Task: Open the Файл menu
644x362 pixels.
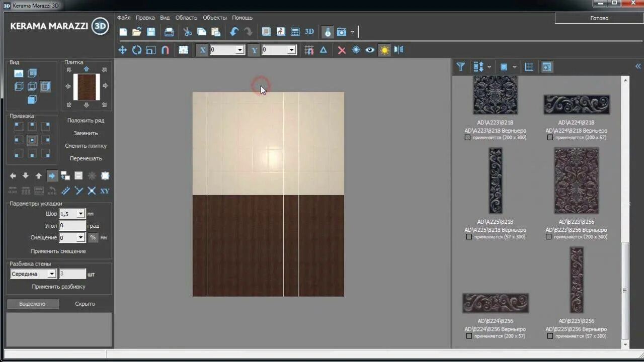Action: coord(124,18)
